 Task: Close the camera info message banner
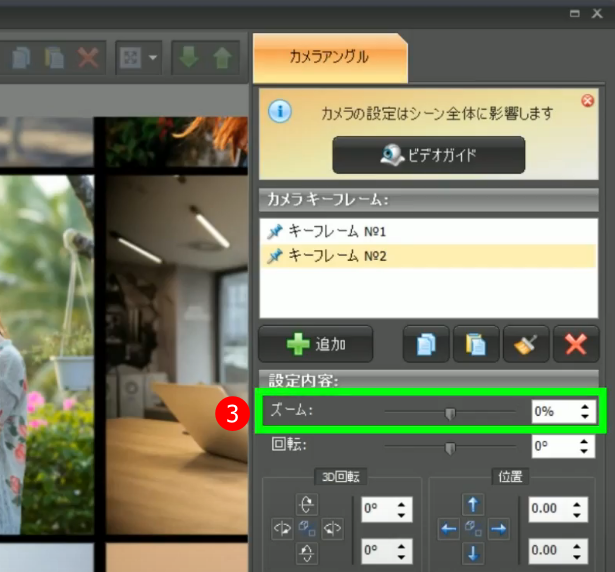pos(587,101)
